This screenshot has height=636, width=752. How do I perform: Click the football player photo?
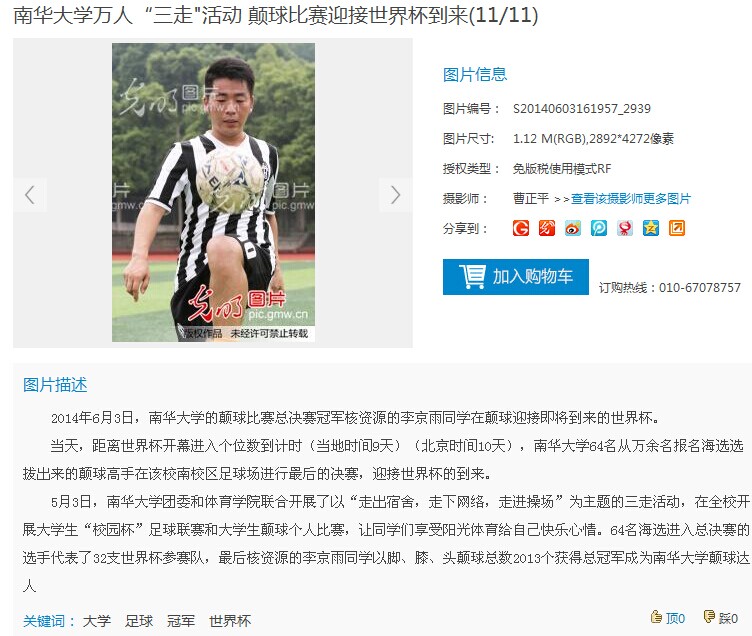pos(213,192)
